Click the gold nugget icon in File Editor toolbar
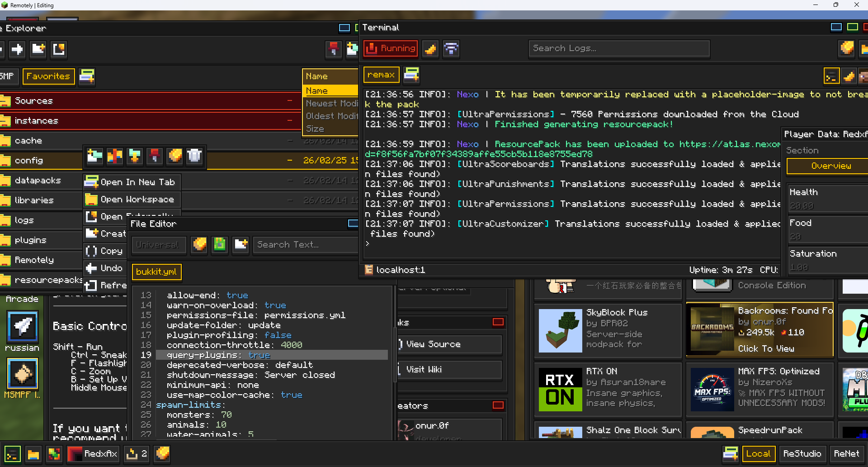This screenshot has width=868, height=467. coord(199,245)
